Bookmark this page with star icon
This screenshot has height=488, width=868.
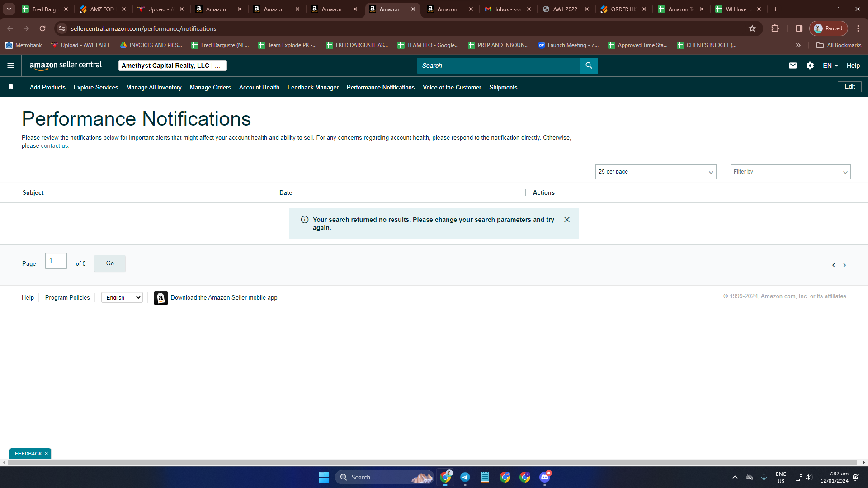click(x=752, y=28)
